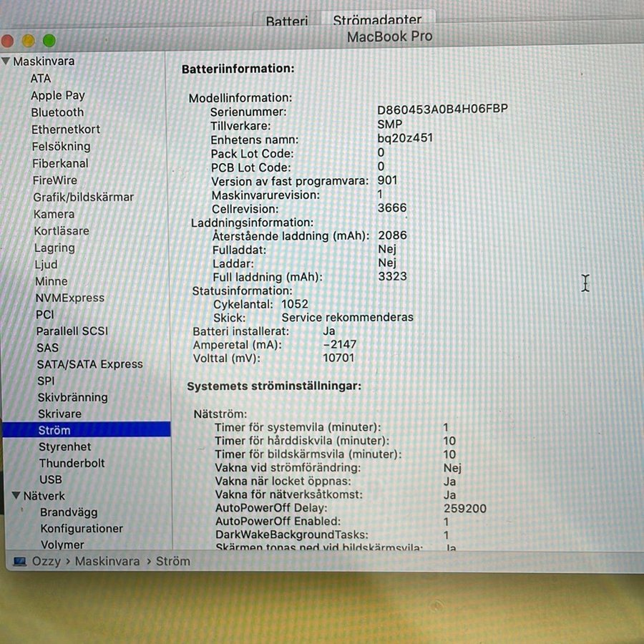Select NVMExpress in the sidebar

pos(70,298)
